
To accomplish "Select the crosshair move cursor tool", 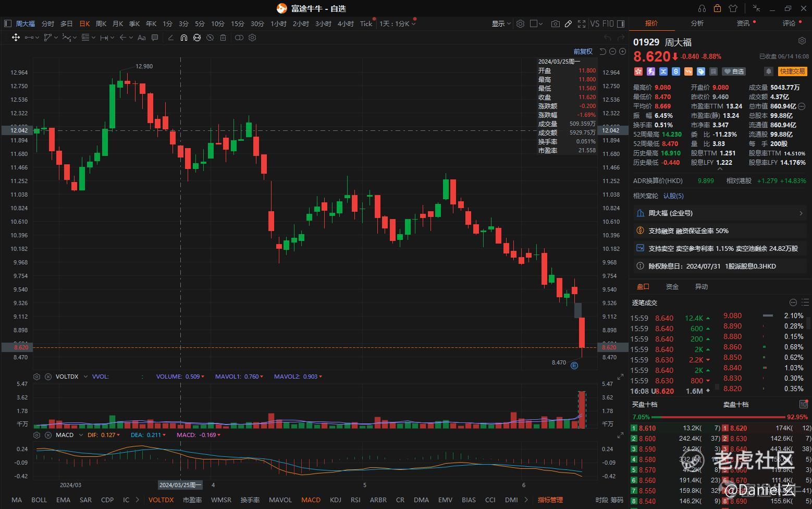I will point(16,38).
